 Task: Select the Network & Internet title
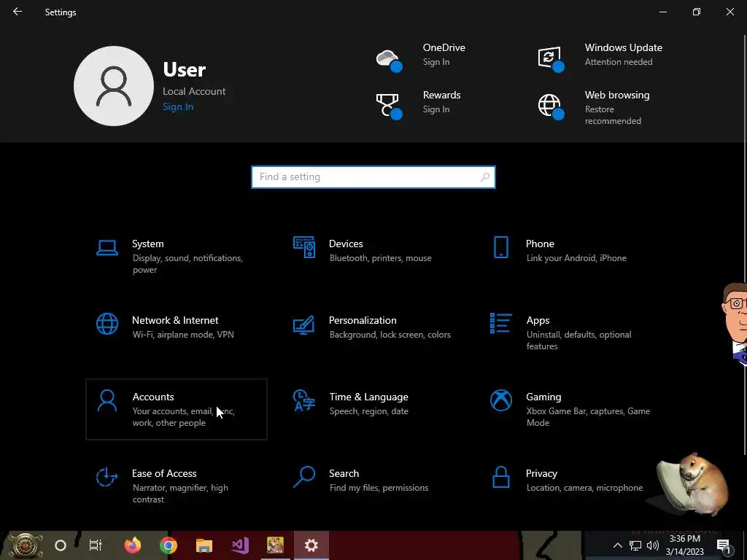tap(175, 321)
